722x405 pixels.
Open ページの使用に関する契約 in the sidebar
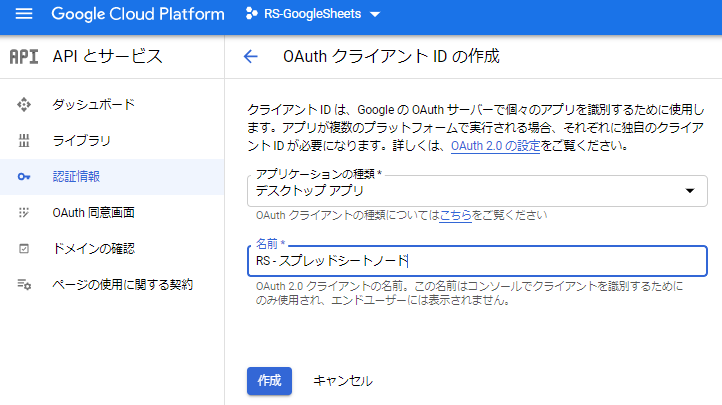tap(122, 284)
